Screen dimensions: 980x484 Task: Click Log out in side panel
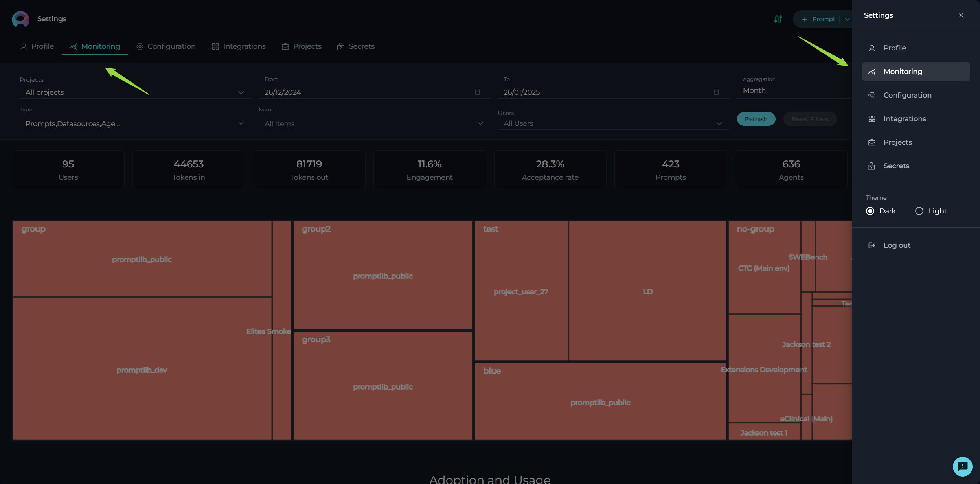916,245
